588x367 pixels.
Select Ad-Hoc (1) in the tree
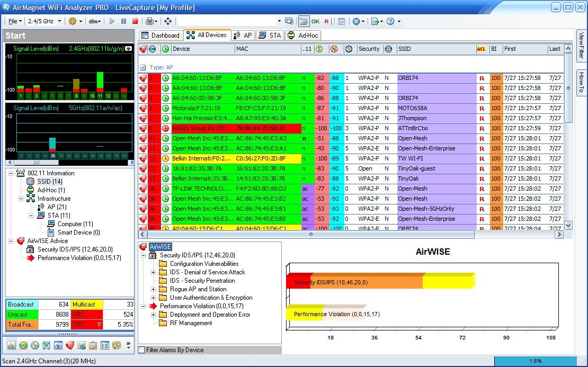click(51, 190)
